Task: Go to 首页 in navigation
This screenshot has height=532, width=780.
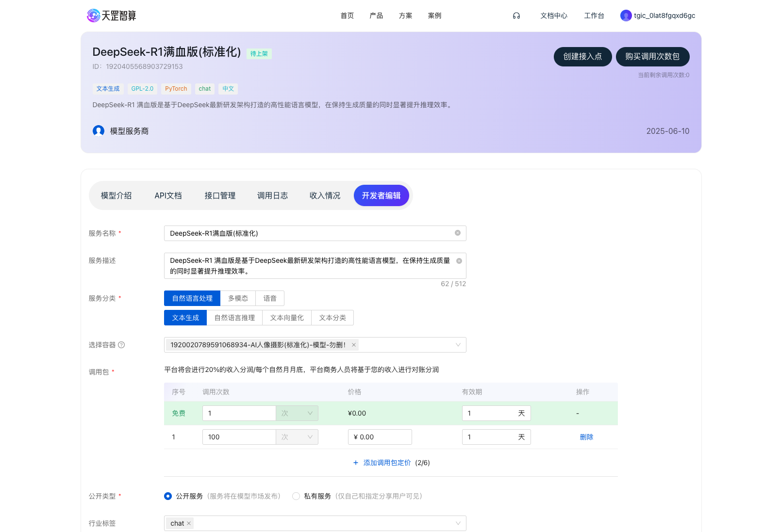Action: tap(347, 16)
